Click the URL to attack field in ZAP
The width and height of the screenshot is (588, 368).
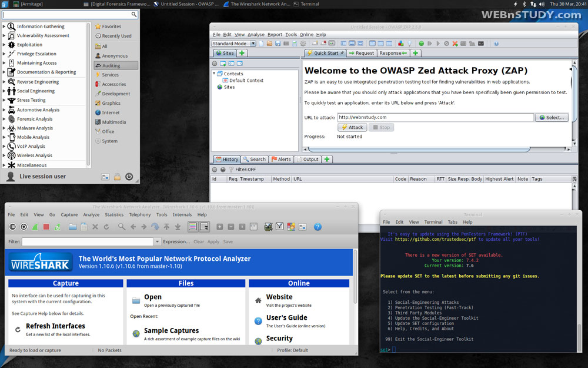435,118
